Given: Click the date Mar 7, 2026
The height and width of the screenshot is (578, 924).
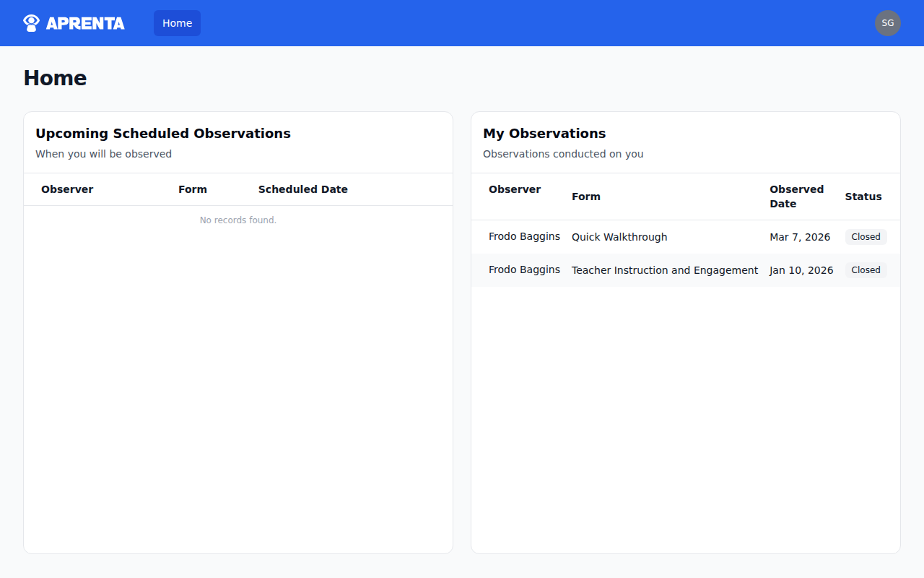Looking at the screenshot, I should click(800, 236).
